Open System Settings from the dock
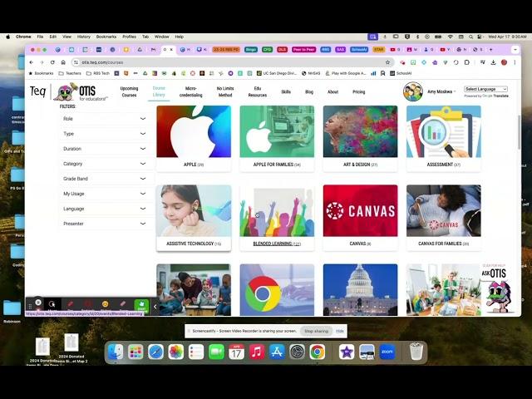 [x=298, y=352]
